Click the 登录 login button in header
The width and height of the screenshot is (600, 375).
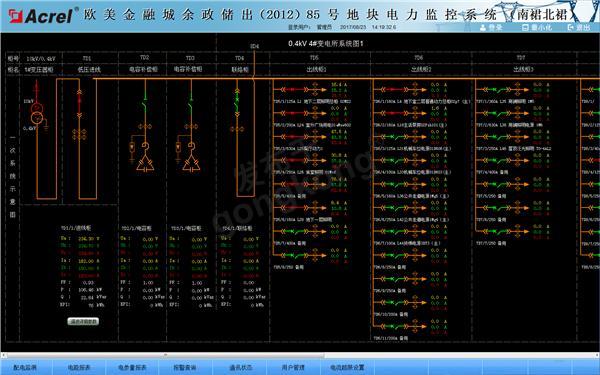(x=491, y=28)
